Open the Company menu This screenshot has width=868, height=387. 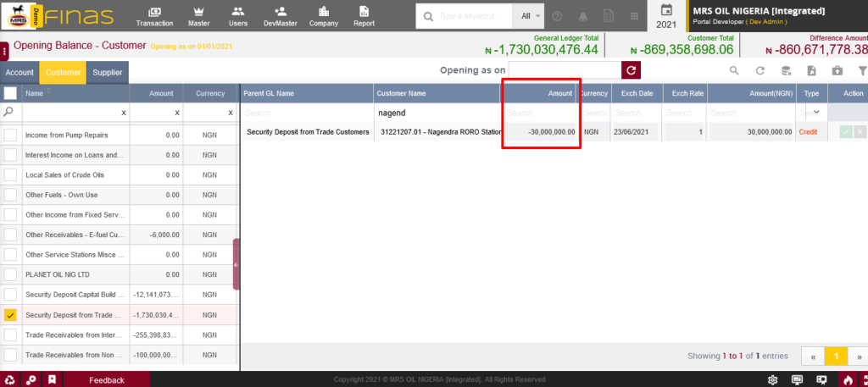324,17
